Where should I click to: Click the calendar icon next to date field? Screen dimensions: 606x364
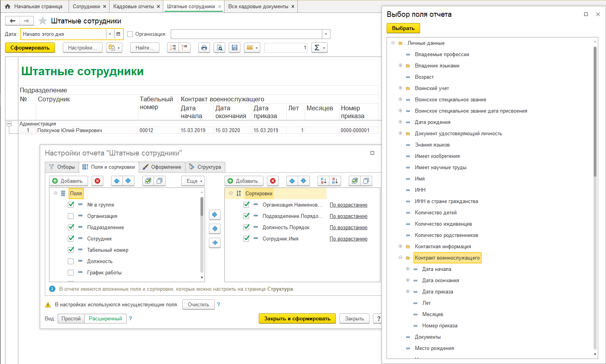(x=118, y=34)
